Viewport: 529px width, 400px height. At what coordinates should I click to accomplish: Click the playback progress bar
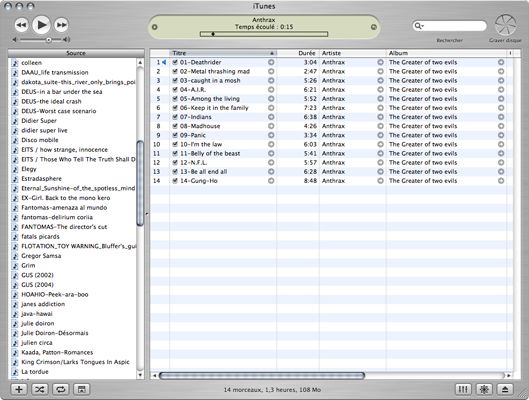click(263, 34)
